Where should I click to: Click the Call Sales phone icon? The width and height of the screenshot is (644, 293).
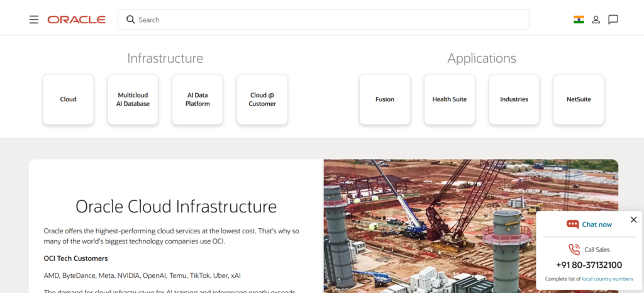[574, 249]
